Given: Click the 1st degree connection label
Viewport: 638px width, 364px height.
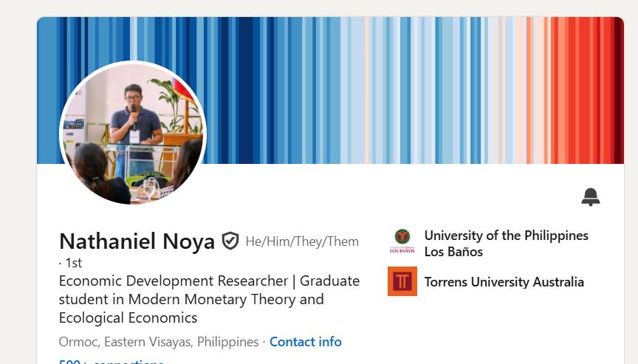Looking at the screenshot, I should [72, 262].
